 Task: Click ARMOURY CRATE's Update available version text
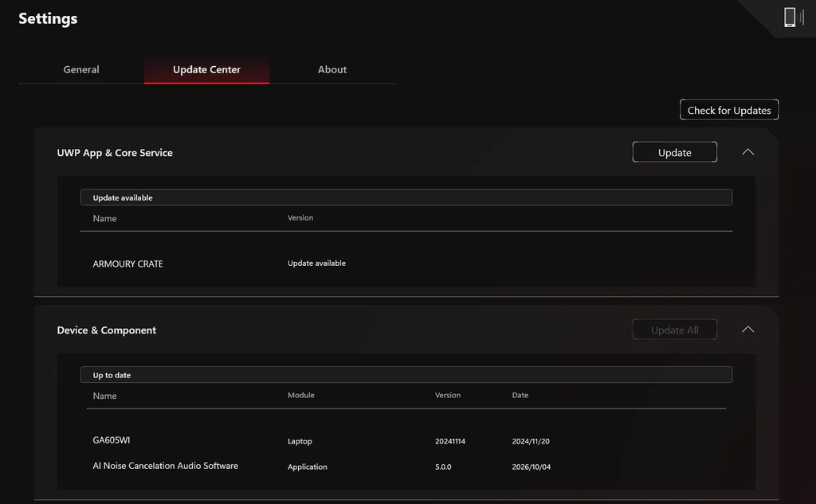click(x=316, y=264)
